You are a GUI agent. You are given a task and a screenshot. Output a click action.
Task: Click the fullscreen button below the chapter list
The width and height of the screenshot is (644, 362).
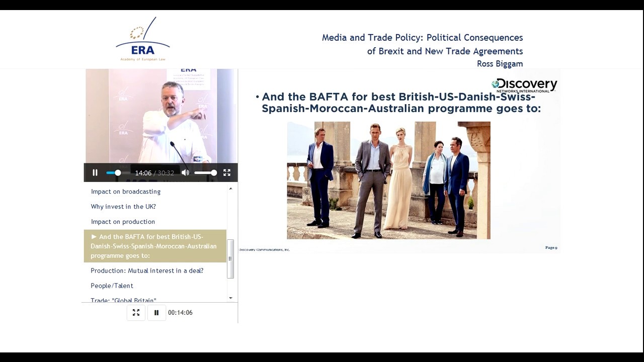(136, 313)
